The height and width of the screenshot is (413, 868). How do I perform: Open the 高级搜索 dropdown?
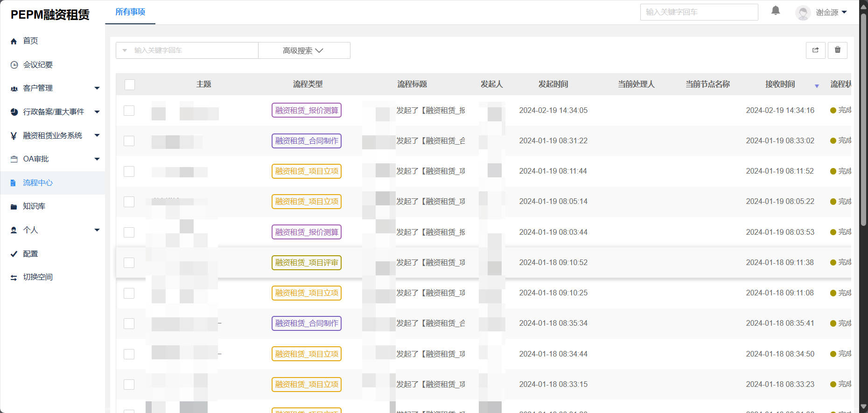coord(303,50)
